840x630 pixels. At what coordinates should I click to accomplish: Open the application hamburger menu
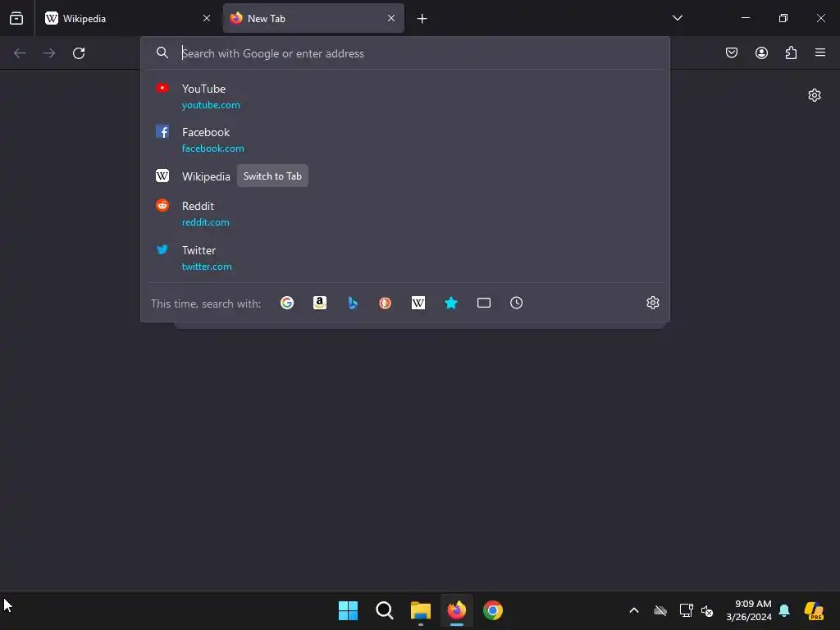tap(820, 52)
